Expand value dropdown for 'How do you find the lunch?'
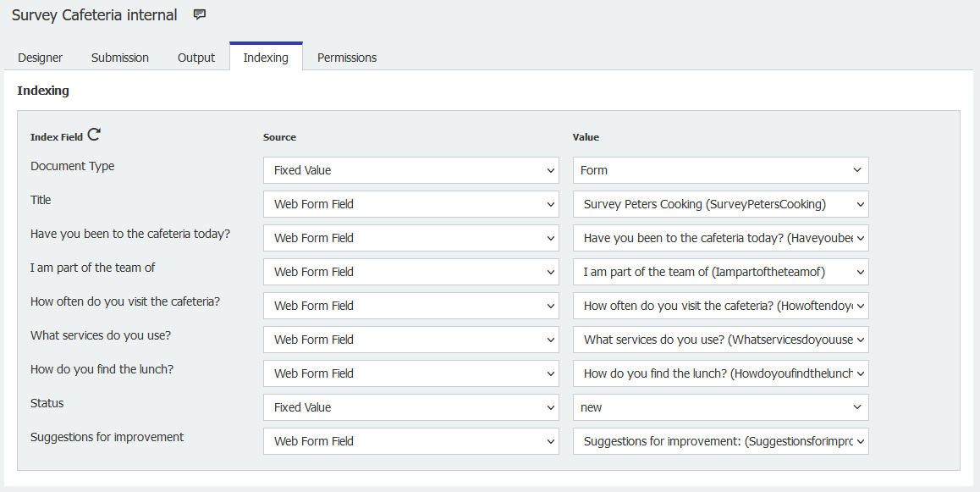980x492 pixels. tap(720, 373)
